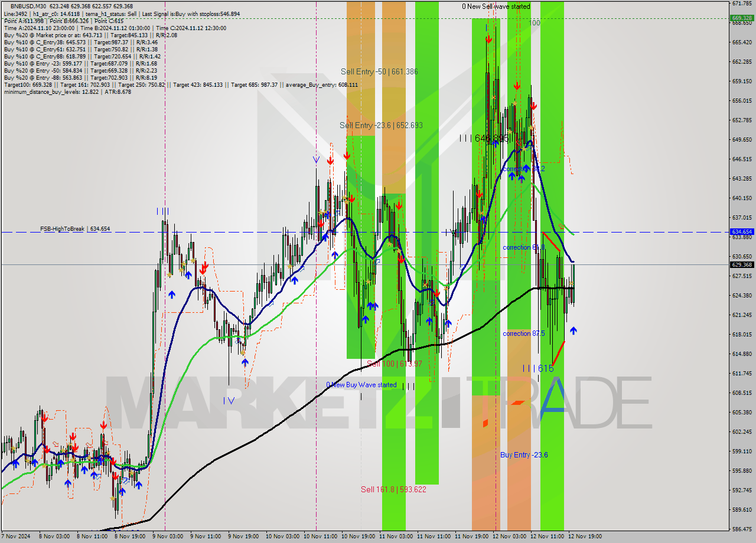756x543 pixels.
Task: Select the 'Sell Entry -50 | 661.386' label
Action: tap(379, 71)
